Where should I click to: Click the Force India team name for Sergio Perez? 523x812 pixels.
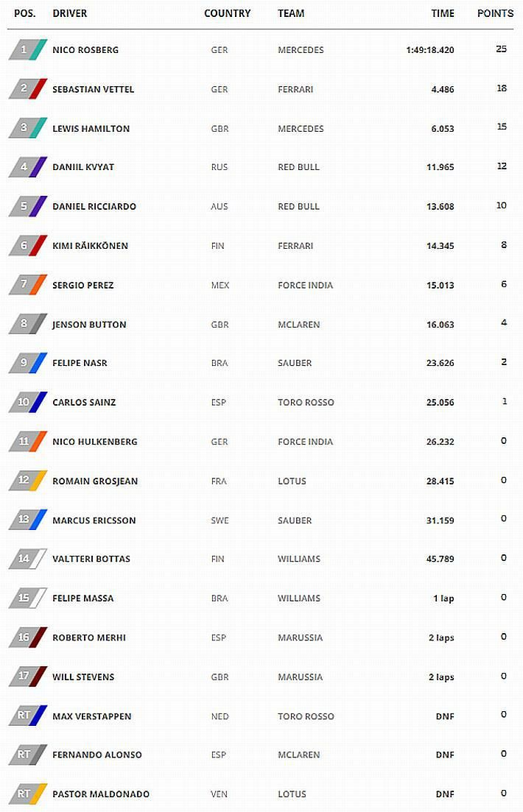pos(305,285)
